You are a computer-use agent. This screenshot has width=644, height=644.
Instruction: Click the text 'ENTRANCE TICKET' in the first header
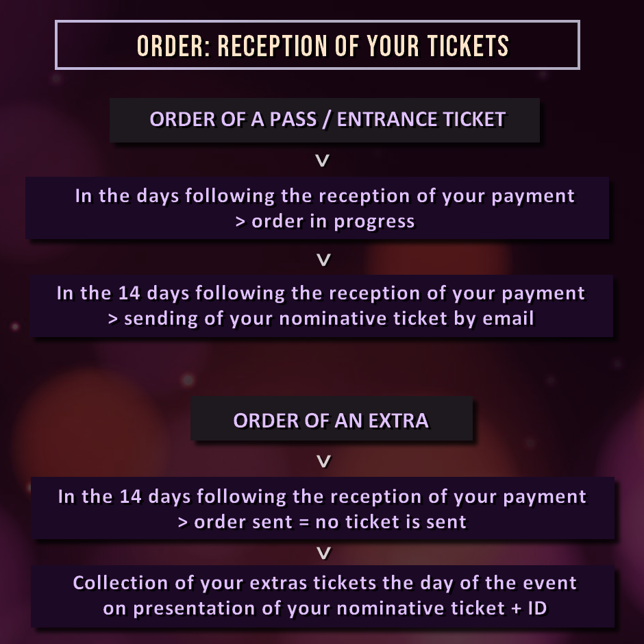(x=421, y=119)
